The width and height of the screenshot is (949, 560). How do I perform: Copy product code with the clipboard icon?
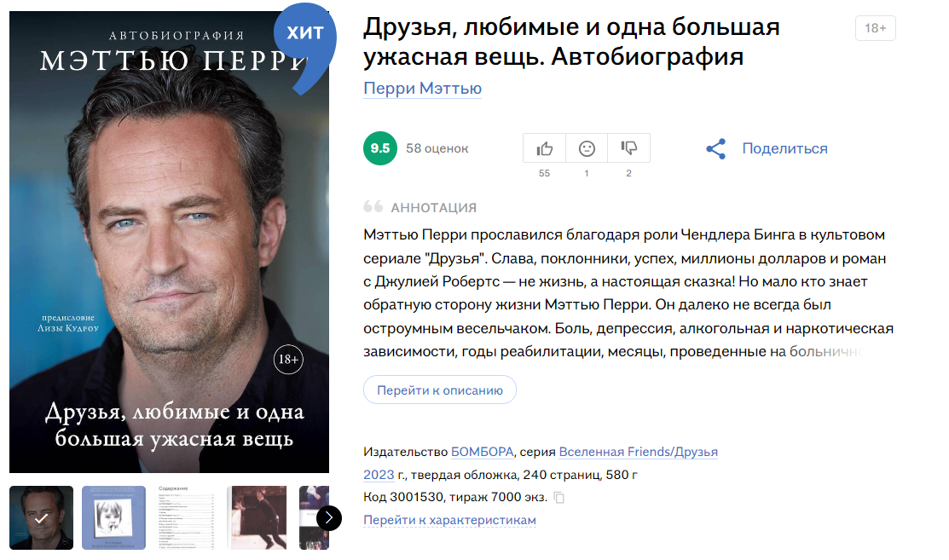tap(559, 498)
